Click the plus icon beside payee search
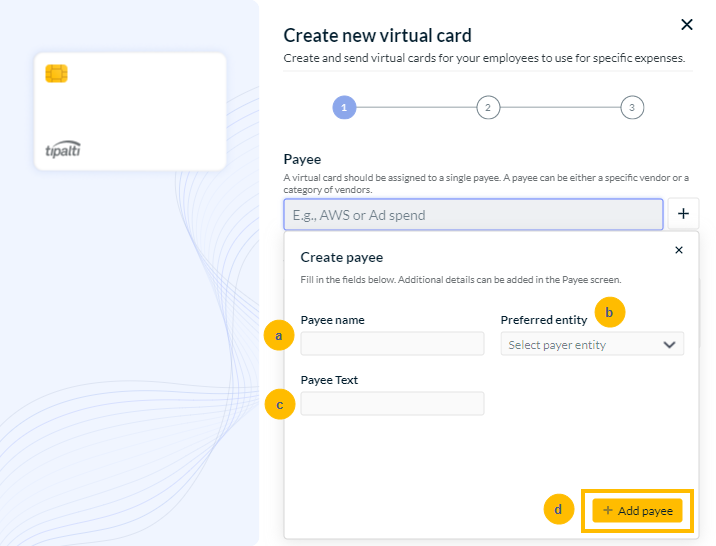 [x=683, y=213]
